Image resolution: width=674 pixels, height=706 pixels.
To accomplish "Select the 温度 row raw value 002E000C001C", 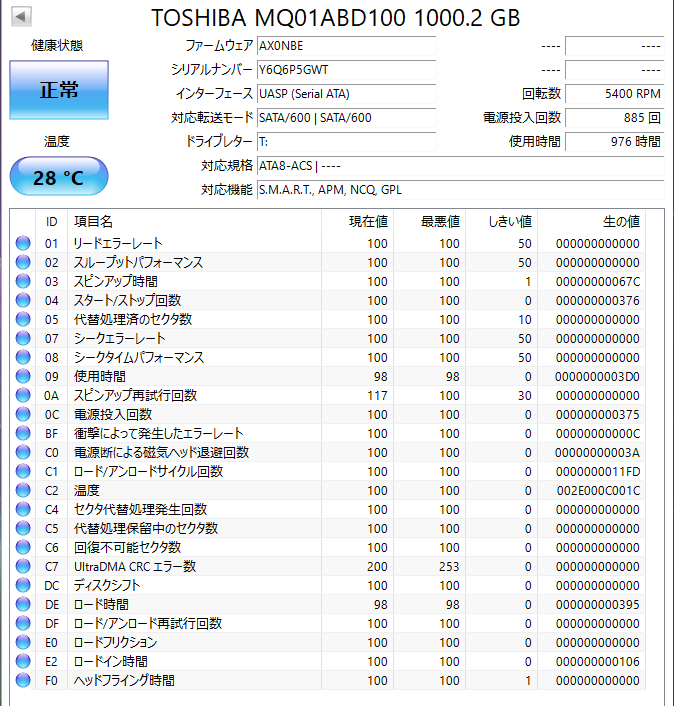I will (598, 490).
